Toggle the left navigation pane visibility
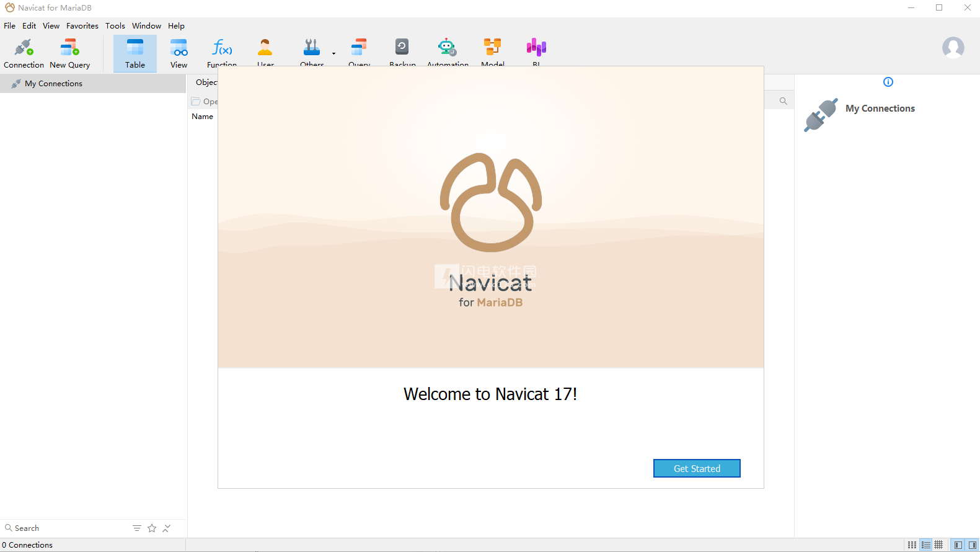This screenshot has width=980, height=552. (x=958, y=545)
